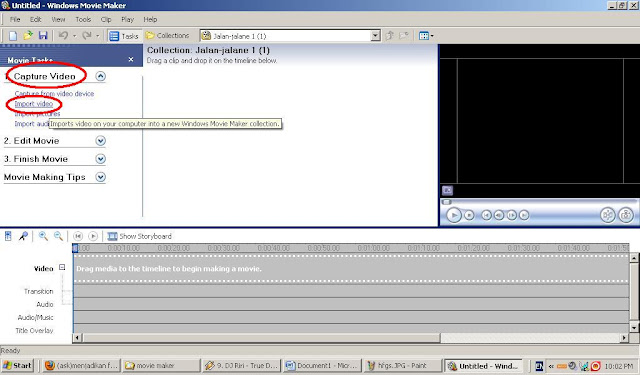Click the Import pictures link
The image size is (640, 375).
pos(37,114)
